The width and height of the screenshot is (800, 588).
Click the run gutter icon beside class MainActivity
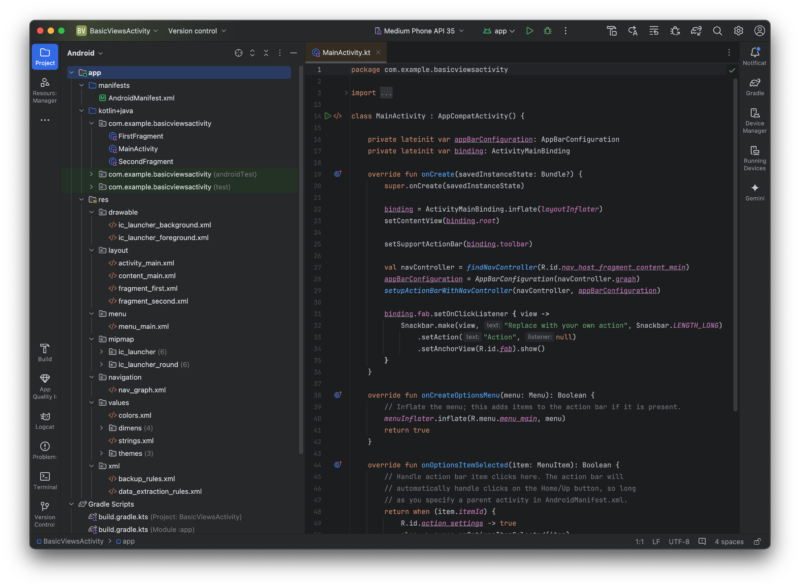pos(327,116)
